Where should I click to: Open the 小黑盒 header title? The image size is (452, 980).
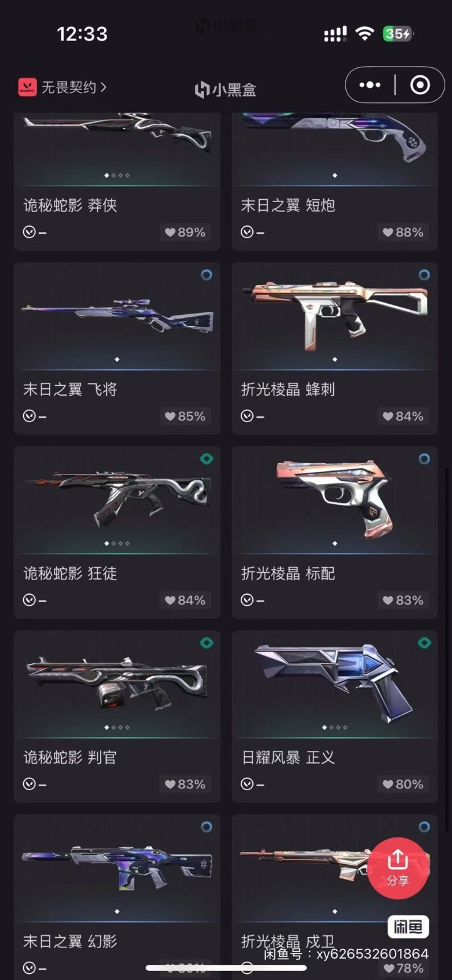click(x=225, y=89)
